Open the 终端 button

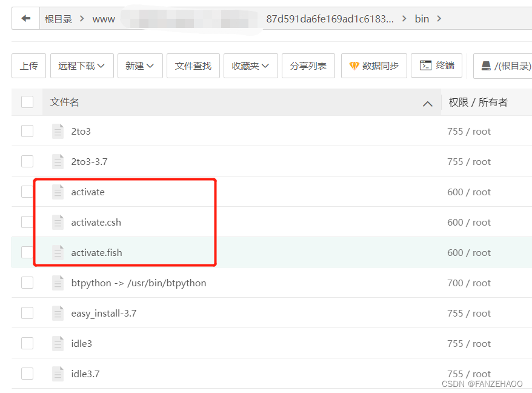tap(436, 65)
